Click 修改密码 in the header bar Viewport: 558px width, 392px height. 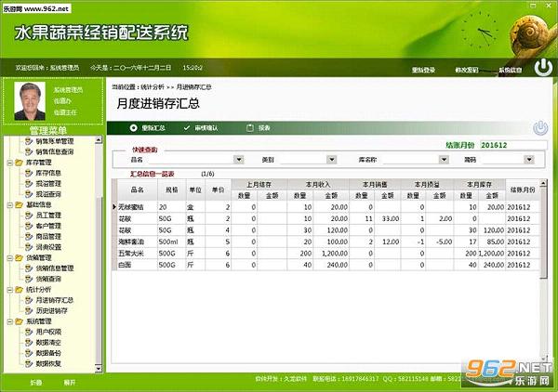[x=467, y=70]
